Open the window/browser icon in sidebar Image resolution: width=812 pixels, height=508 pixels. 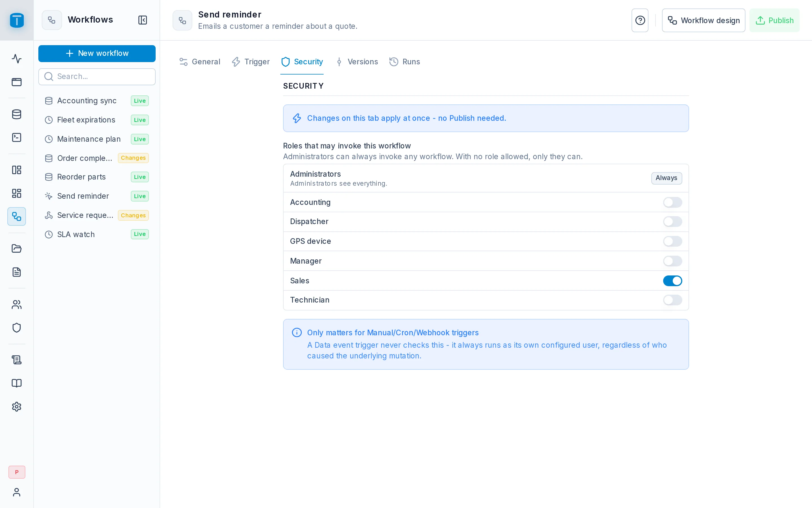[x=17, y=82]
